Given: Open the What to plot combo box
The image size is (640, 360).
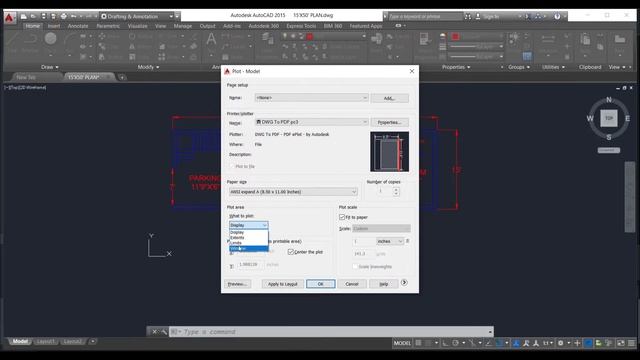Looking at the screenshot, I should click(x=249, y=225).
